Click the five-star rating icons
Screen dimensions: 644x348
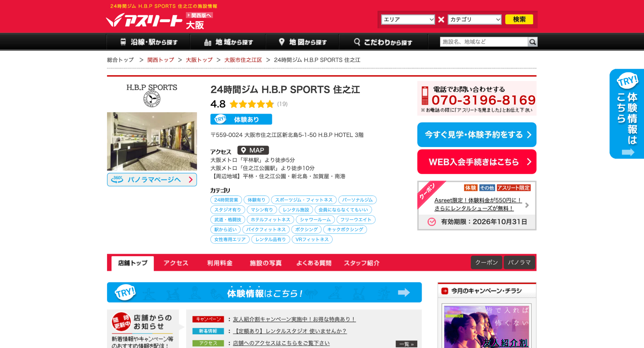[252, 104]
